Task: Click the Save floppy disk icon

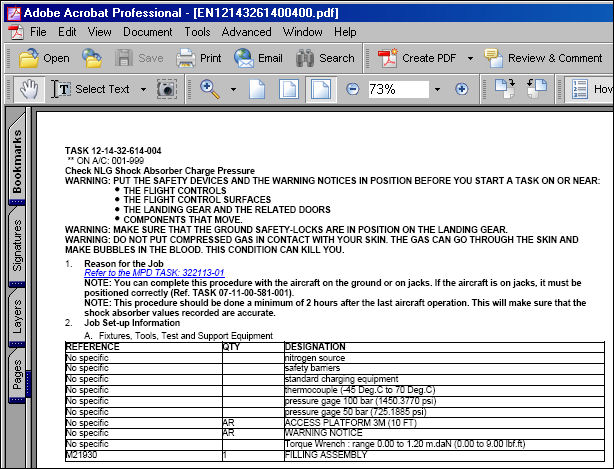Action: pos(124,58)
